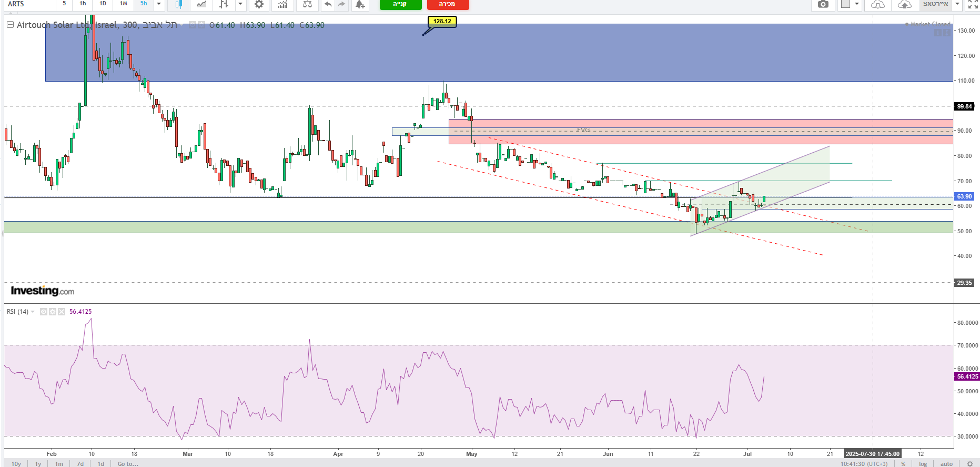980x467 pixels.
Task: Take a chart snapshot with the camera icon
Action: [823, 4]
